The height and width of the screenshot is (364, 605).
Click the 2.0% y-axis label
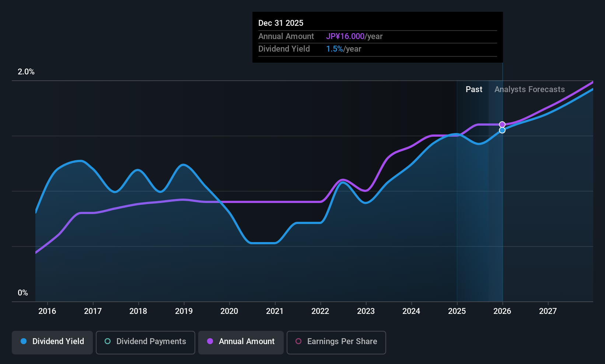tap(26, 72)
